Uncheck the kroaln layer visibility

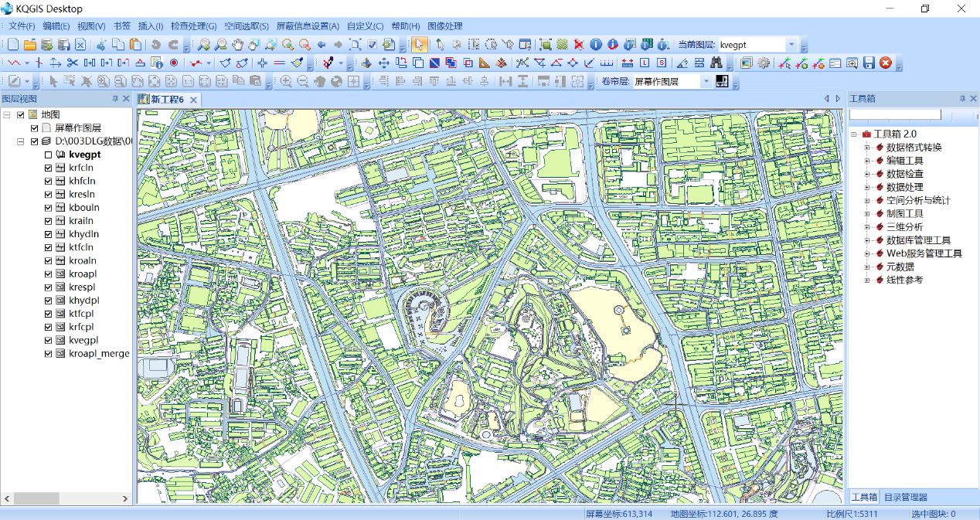point(49,260)
